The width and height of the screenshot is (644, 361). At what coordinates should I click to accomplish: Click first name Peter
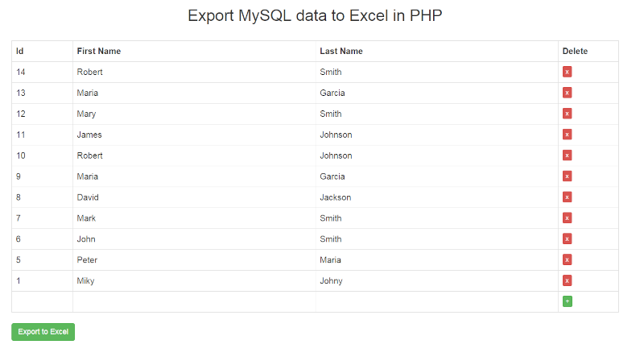pos(87,259)
